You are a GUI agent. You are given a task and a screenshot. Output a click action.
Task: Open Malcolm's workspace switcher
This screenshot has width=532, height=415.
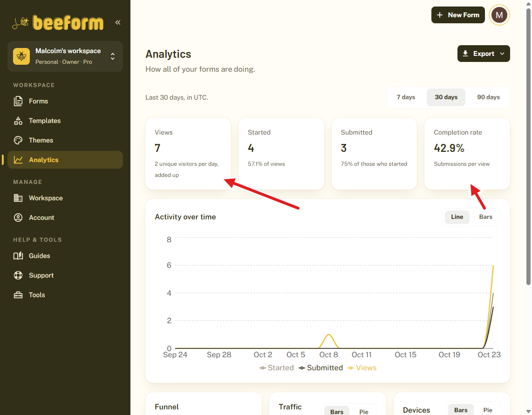coord(65,56)
